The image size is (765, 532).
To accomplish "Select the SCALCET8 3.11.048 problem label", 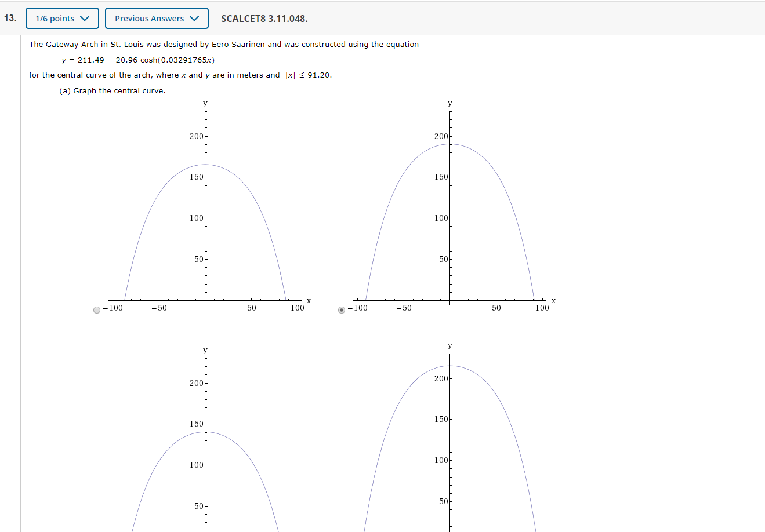I will 265,19.
